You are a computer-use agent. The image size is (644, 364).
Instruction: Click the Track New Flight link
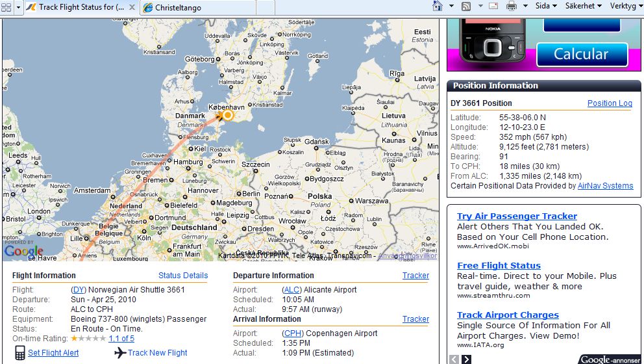157,353
